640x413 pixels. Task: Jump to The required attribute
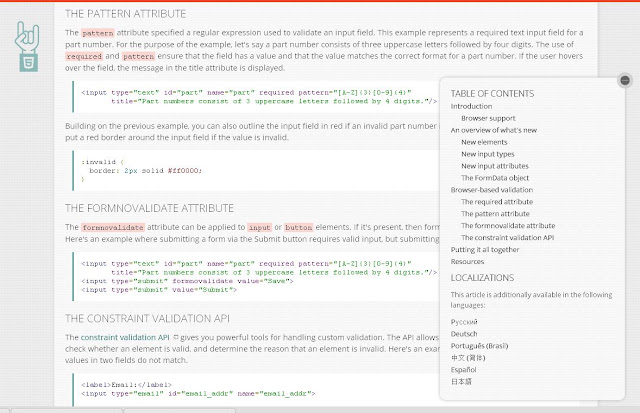pos(497,202)
